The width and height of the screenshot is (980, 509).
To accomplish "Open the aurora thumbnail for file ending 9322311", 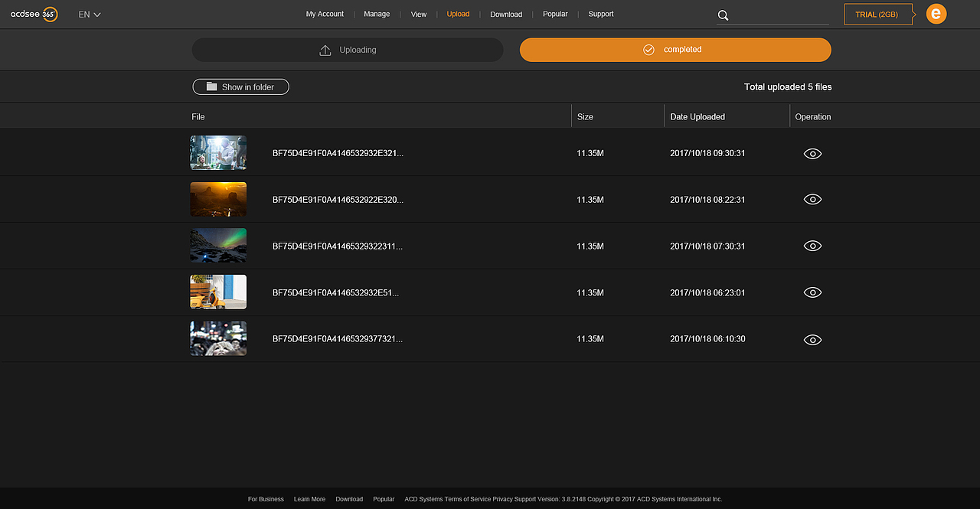I will click(218, 246).
